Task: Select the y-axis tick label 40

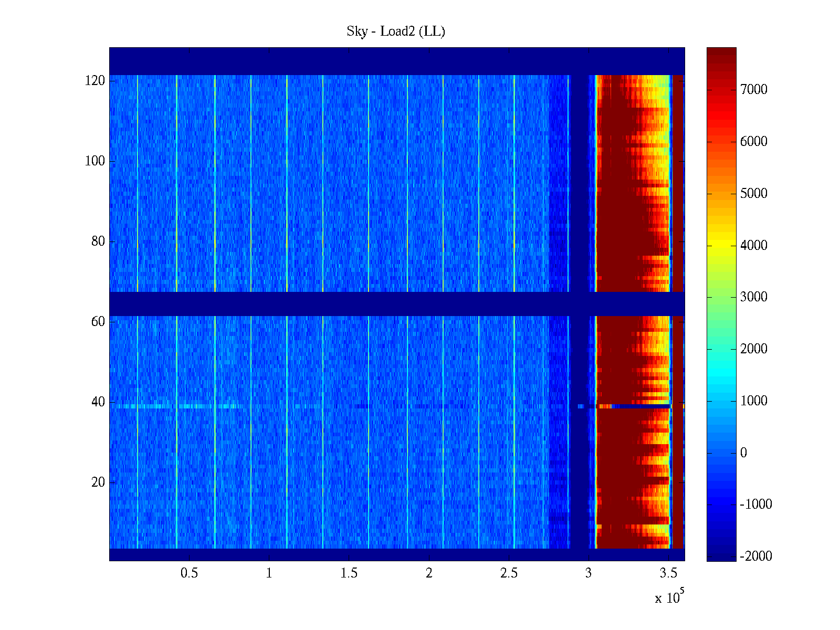Action: point(98,402)
